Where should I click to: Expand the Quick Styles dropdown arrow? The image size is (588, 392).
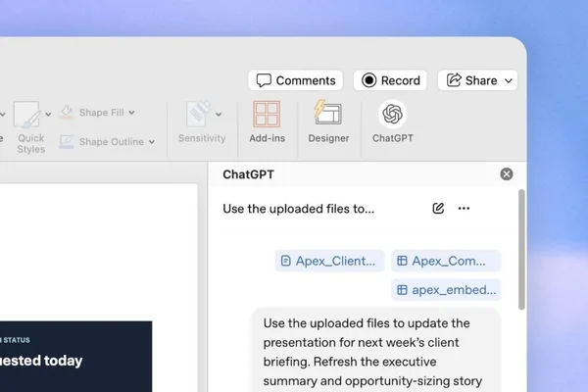pyautogui.click(x=48, y=114)
